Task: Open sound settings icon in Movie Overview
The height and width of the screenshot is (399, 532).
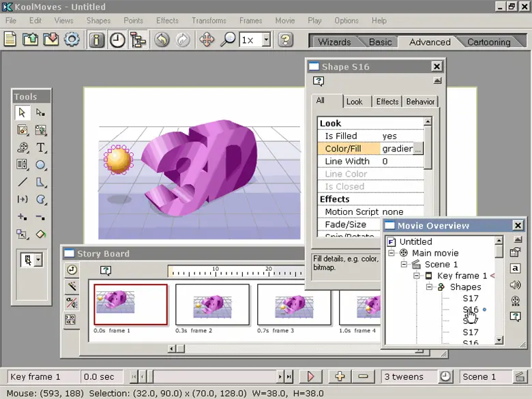Action: tap(516, 285)
